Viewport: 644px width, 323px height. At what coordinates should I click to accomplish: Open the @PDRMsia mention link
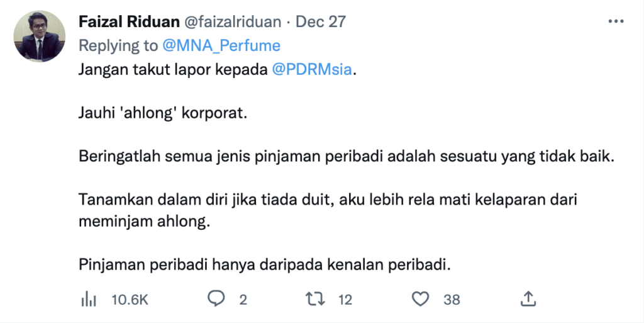312,69
